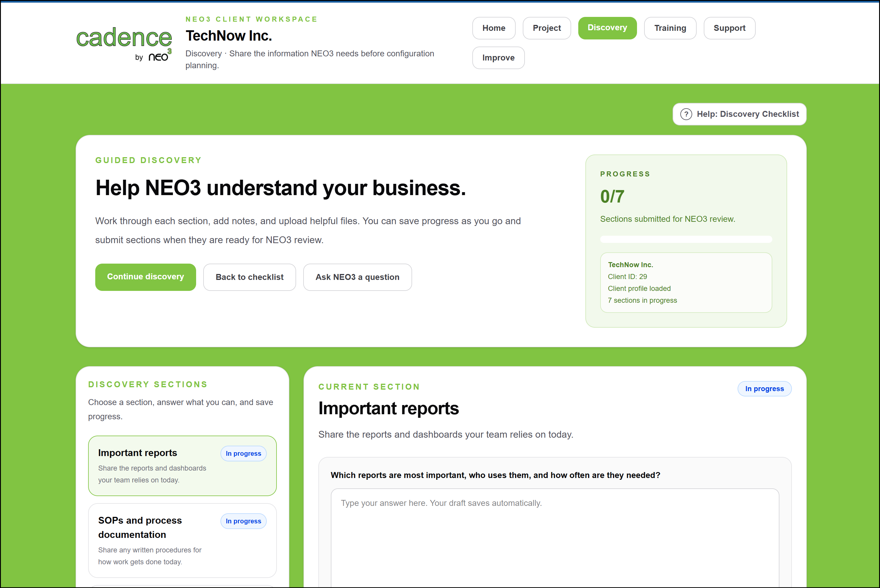Switch to the Training tab
The width and height of the screenshot is (880, 588).
(x=670, y=28)
